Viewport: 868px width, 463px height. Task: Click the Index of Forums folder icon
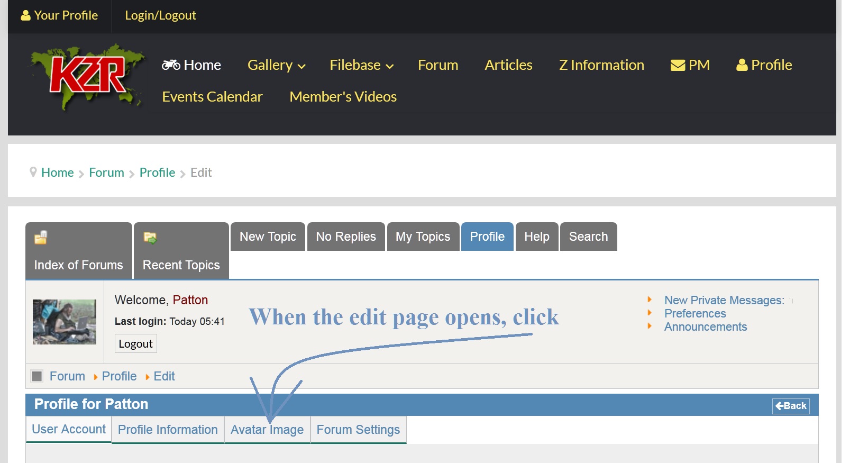pos(41,238)
